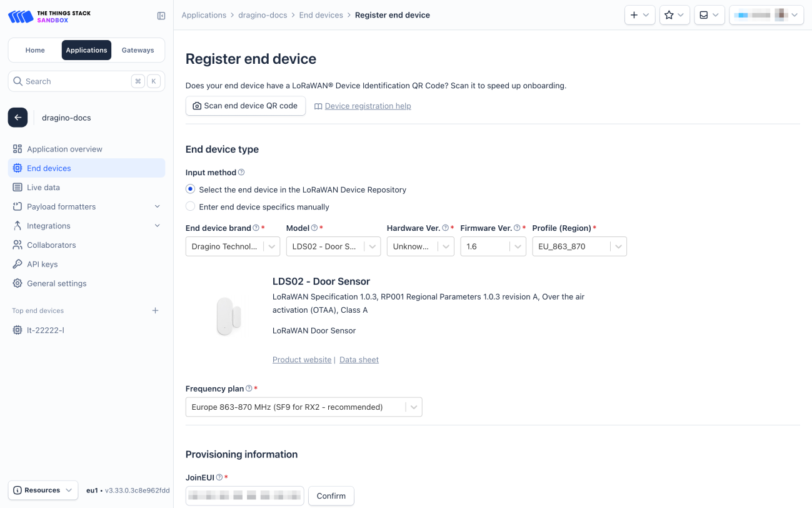Open Application overview in sidebar
This screenshot has height=508, width=812.
(86, 149)
